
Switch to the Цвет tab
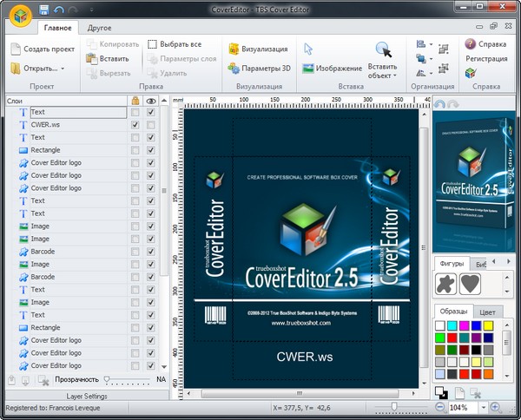(x=488, y=311)
